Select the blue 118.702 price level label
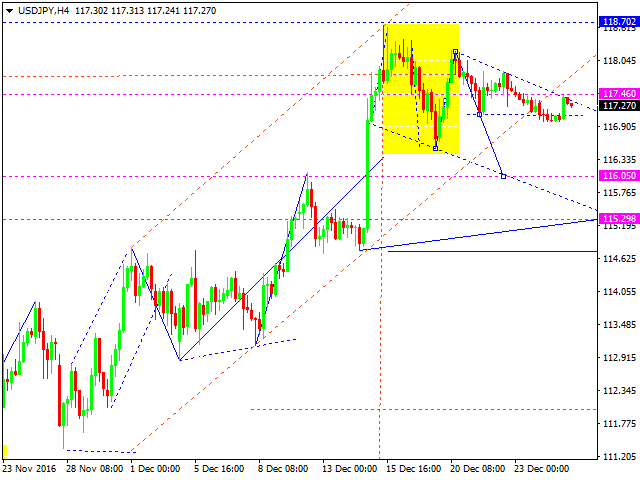Viewport: 640px width, 480px height. [619, 22]
